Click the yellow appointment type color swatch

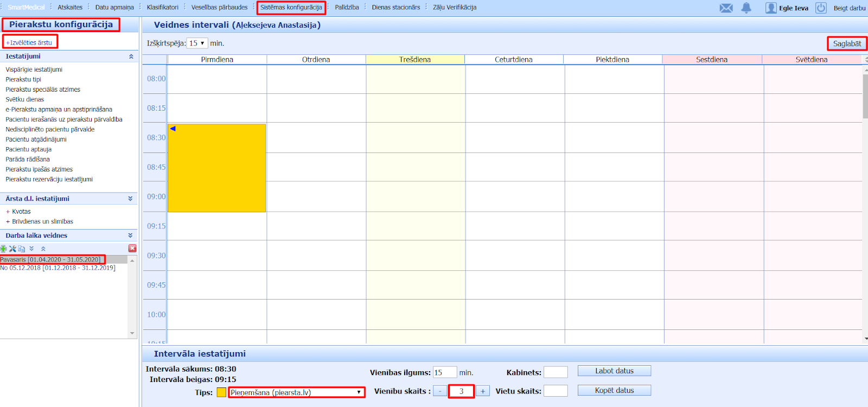[221, 392]
